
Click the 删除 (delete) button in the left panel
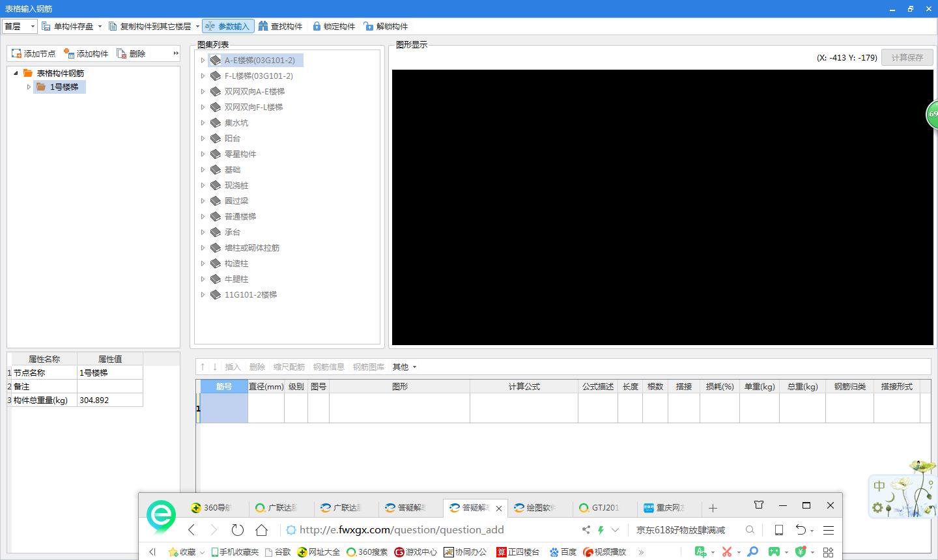(x=131, y=53)
